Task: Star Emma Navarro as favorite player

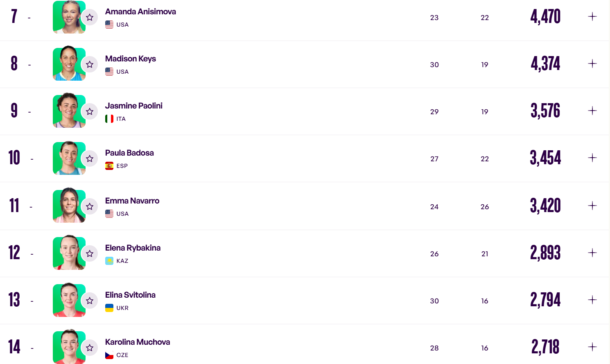Action: pyautogui.click(x=90, y=206)
